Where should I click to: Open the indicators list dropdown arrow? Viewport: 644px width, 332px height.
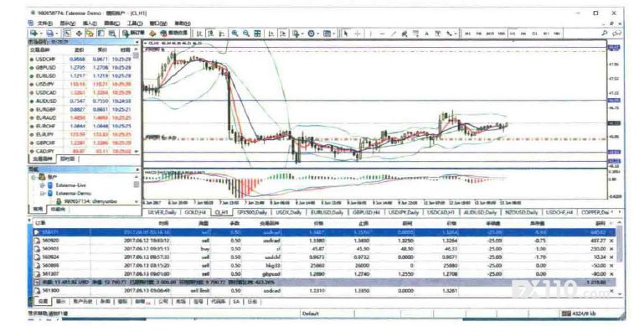tap(302, 34)
